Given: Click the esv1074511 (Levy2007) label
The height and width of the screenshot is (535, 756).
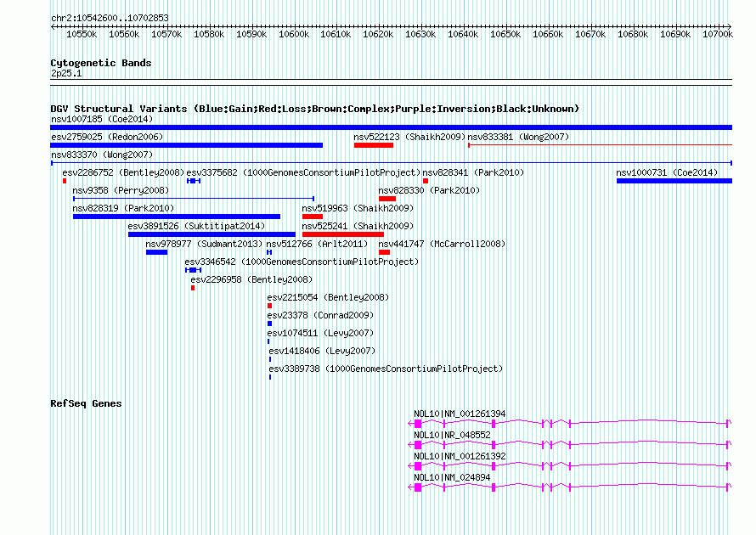Looking at the screenshot, I should [320, 333].
